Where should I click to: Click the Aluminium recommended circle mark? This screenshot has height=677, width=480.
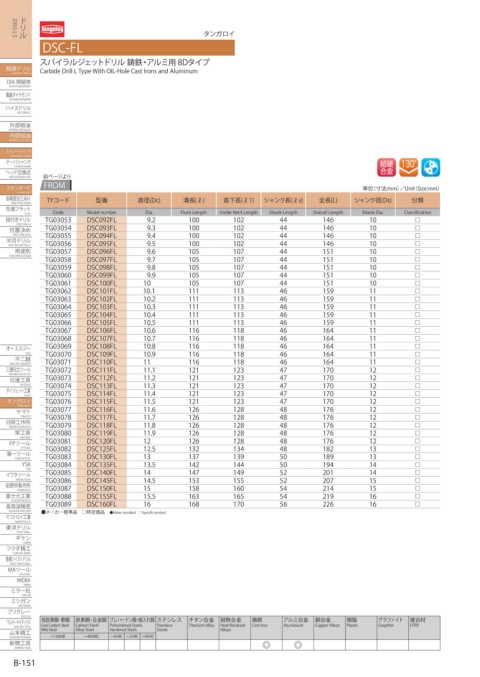[x=298, y=645]
